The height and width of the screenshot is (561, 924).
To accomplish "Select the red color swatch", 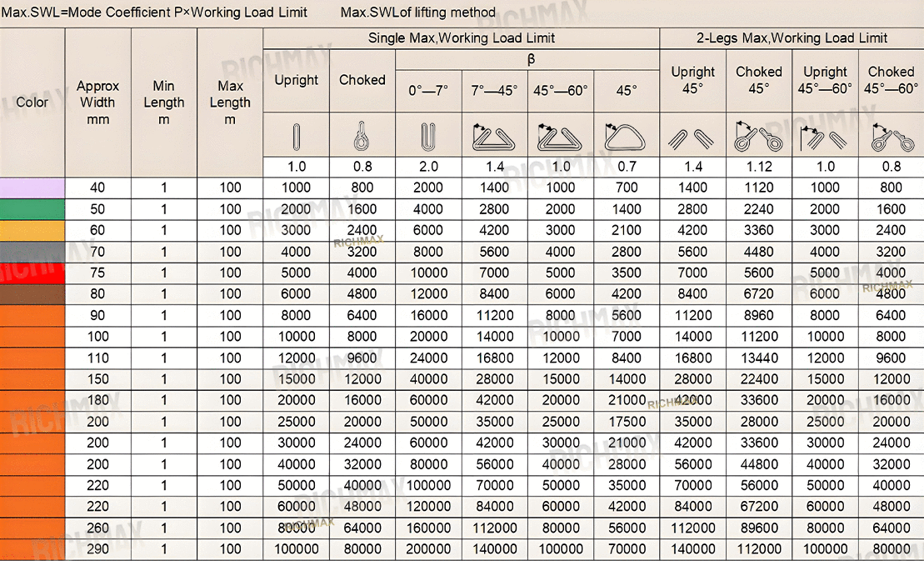I will (x=32, y=273).
